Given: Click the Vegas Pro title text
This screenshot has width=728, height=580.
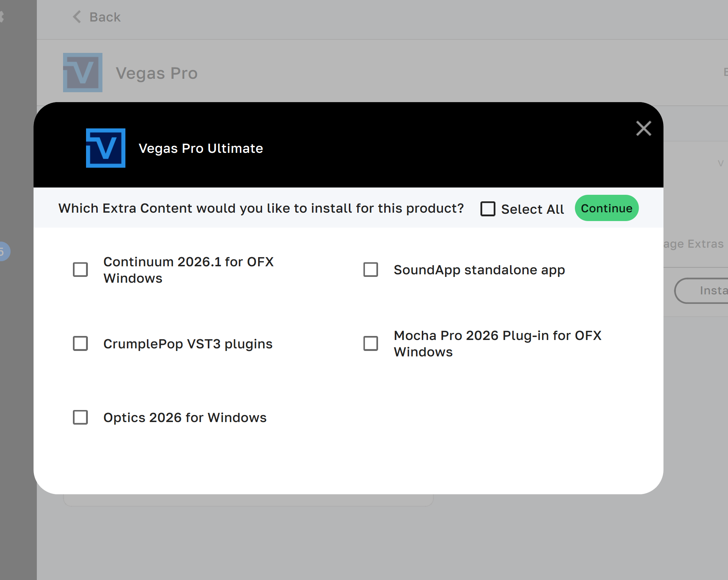Looking at the screenshot, I should coord(157,73).
